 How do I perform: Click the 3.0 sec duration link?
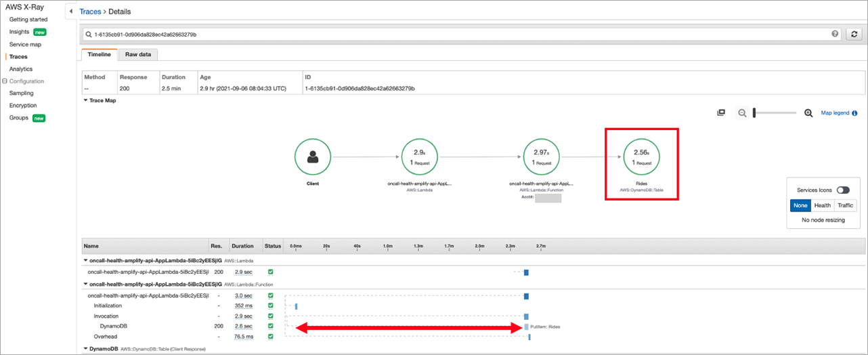click(x=243, y=295)
